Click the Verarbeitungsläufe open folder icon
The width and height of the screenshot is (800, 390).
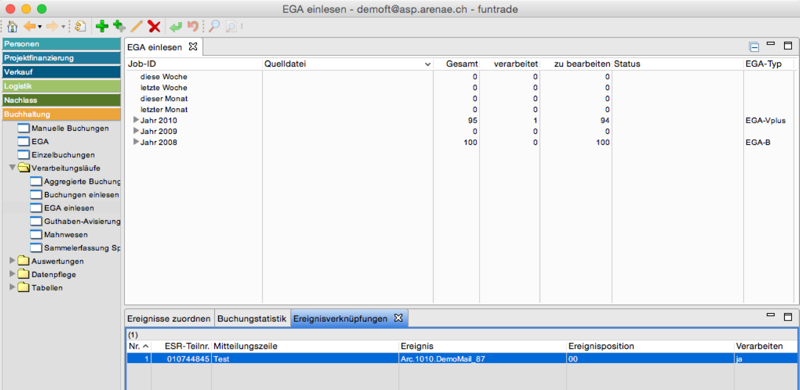(x=24, y=168)
